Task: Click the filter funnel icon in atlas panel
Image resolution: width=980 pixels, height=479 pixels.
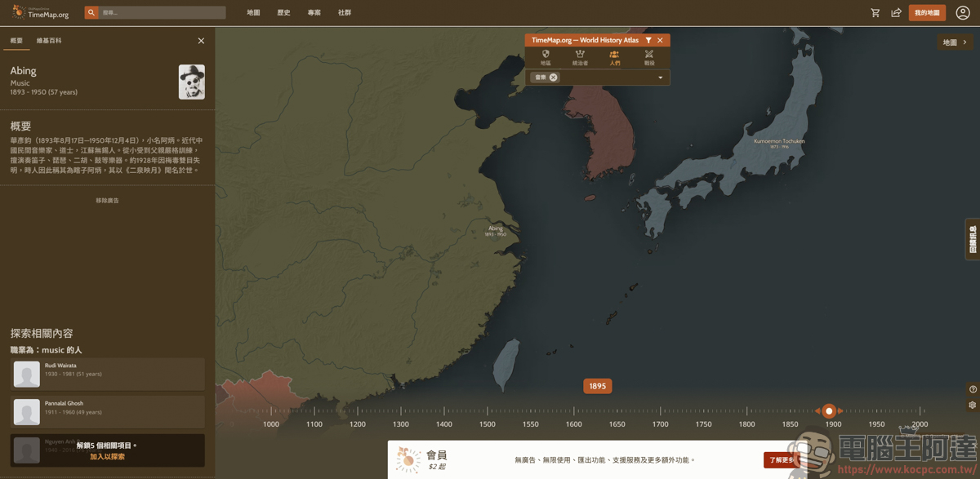Action: coord(648,40)
